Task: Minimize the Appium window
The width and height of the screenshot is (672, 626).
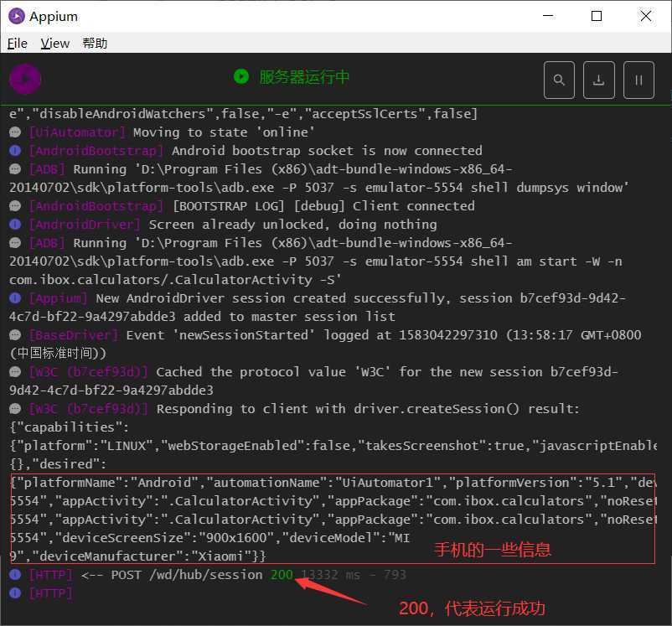Action: click(548, 16)
